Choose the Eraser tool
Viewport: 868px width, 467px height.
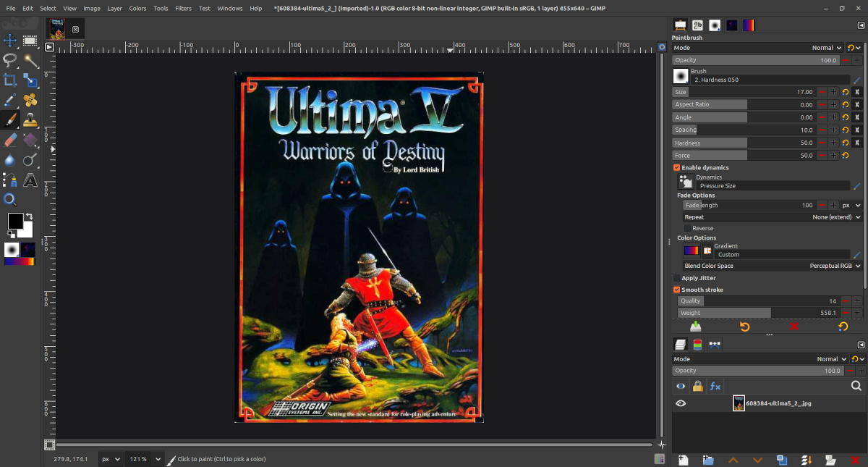[x=10, y=140]
